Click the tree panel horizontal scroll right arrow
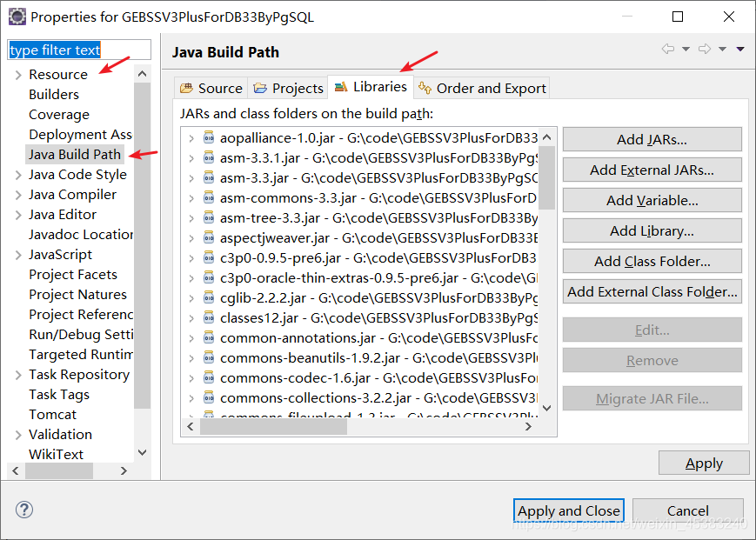 coord(124,470)
